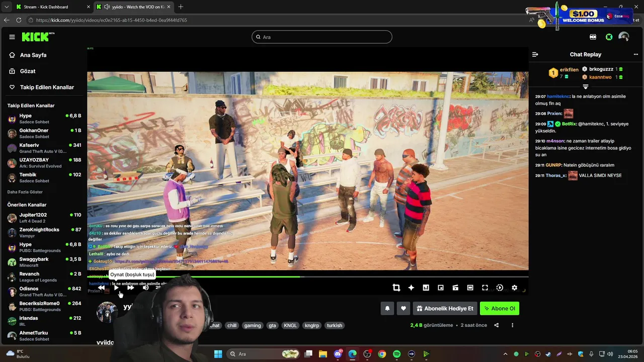
Task: Open player settings gear
Action: [514, 288]
